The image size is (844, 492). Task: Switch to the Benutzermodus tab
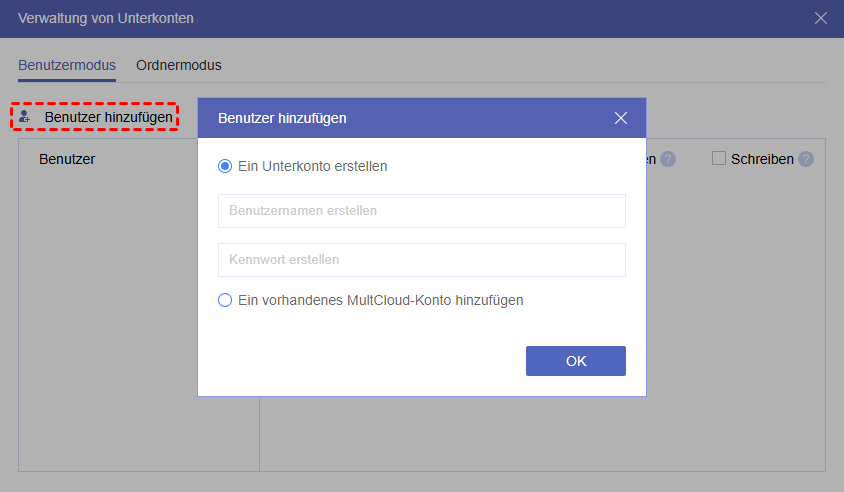(x=67, y=65)
